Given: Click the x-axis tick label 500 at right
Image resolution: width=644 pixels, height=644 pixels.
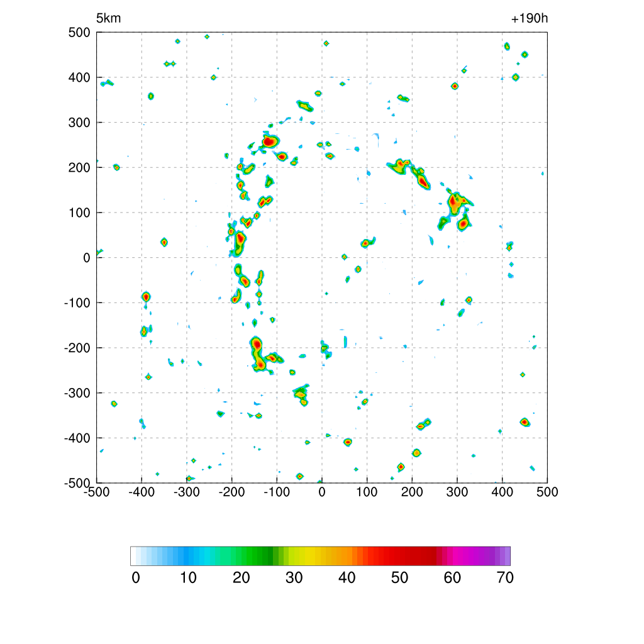Looking at the screenshot, I should (547, 492).
